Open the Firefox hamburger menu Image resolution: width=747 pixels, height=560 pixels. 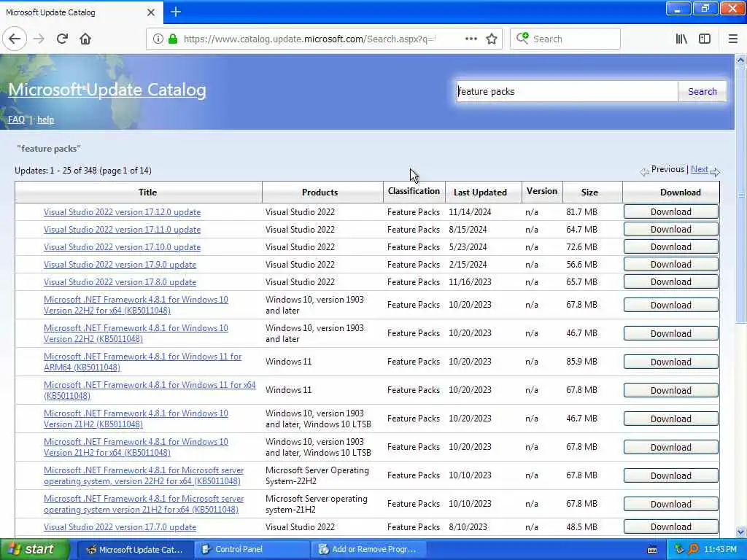click(732, 39)
